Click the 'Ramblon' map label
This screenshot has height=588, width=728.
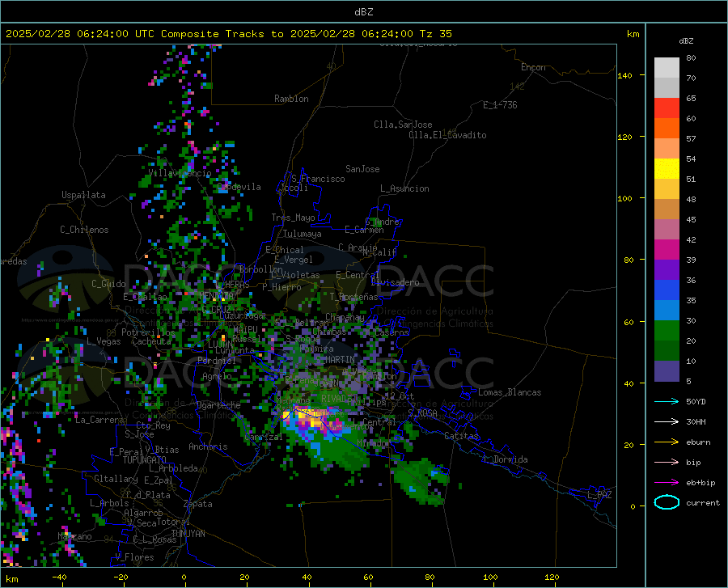click(291, 99)
